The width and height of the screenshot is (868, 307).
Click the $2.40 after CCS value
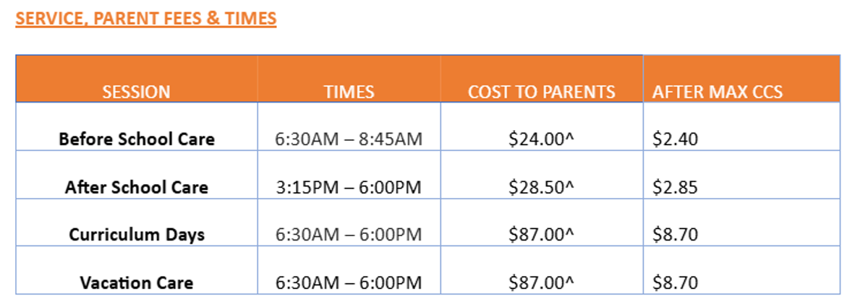(675, 139)
